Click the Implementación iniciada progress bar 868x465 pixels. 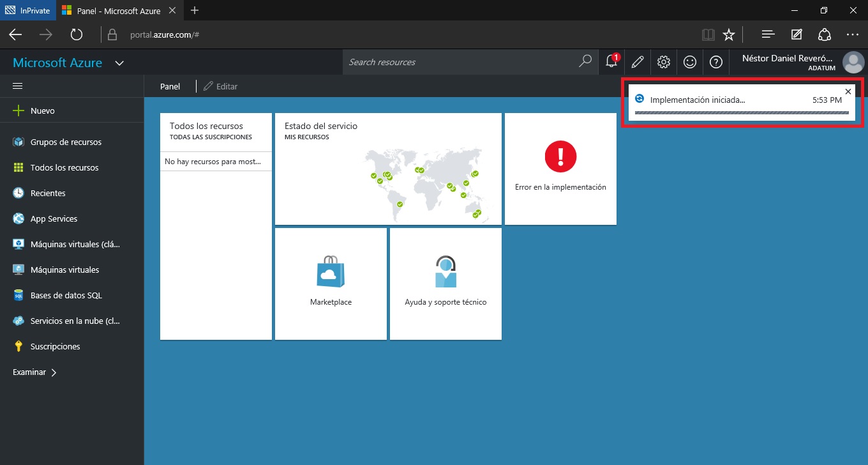tap(742, 113)
